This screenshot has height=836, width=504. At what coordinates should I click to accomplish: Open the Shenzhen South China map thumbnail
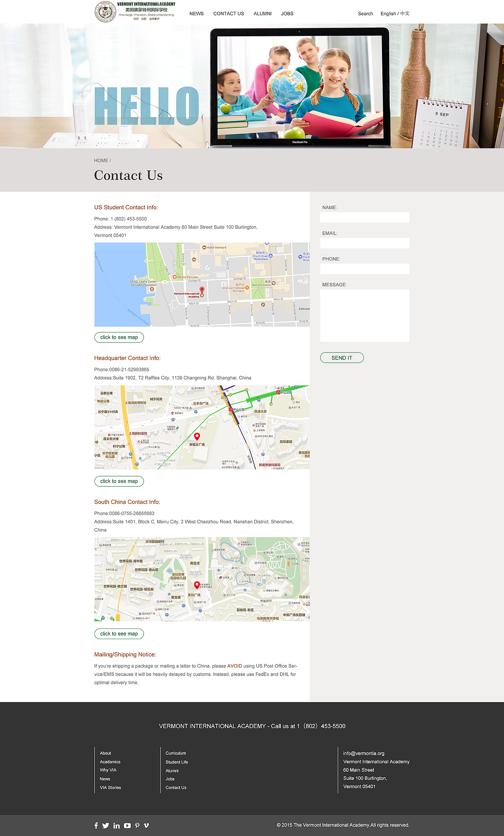pyautogui.click(x=202, y=579)
